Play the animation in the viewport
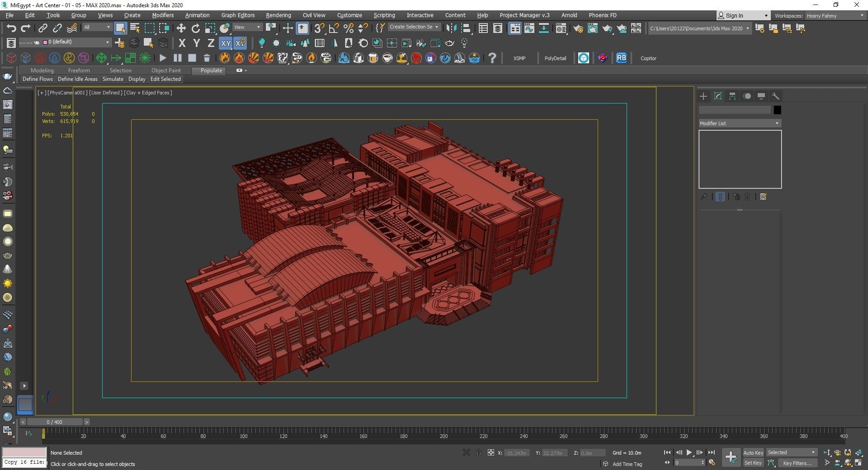Image resolution: width=868 pixels, height=470 pixels. pos(689,452)
